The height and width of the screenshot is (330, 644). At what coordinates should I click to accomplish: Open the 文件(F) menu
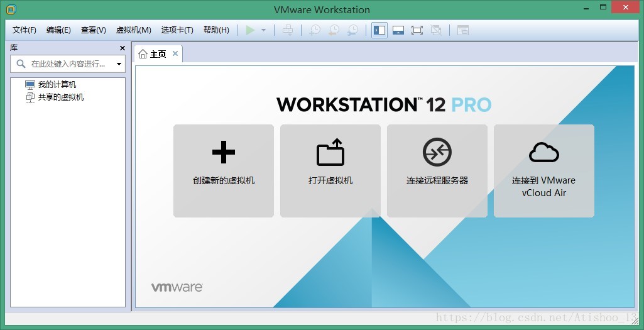pos(25,30)
